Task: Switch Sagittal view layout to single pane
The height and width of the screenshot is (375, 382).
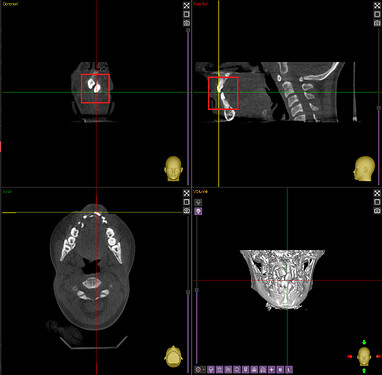Action: pos(377,14)
